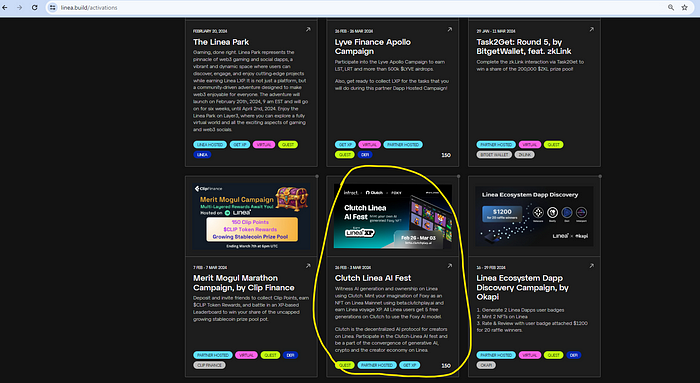Select DEFI tag on Okapi Dapp Discovery card
700x383 pixels.
[574, 355]
